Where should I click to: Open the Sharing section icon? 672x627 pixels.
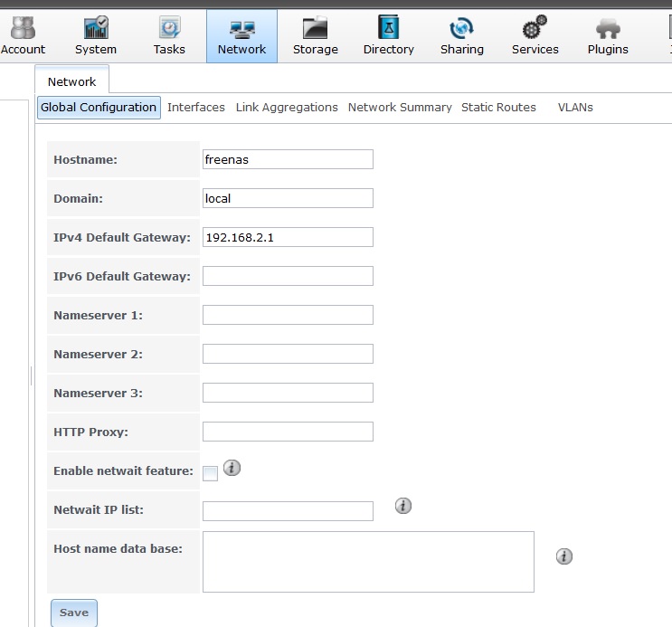461,28
